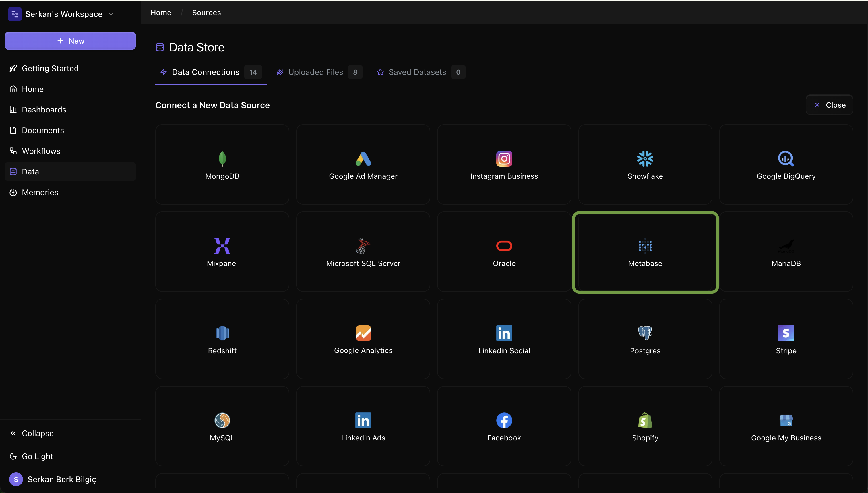This screenshot has height=493, width=868.
Task: Choose the Microsoft SQL Server icon
Action: (363, 246)
